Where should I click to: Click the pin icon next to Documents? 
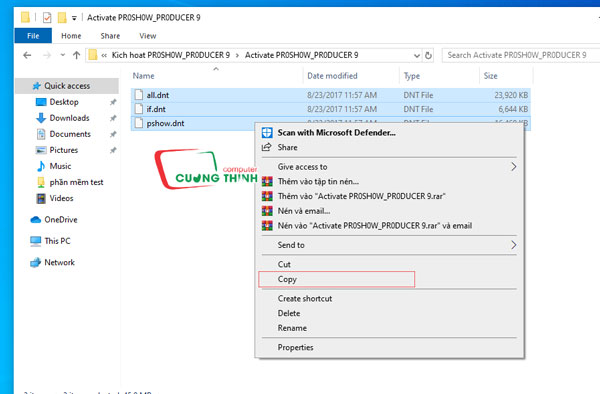point(113,134)
